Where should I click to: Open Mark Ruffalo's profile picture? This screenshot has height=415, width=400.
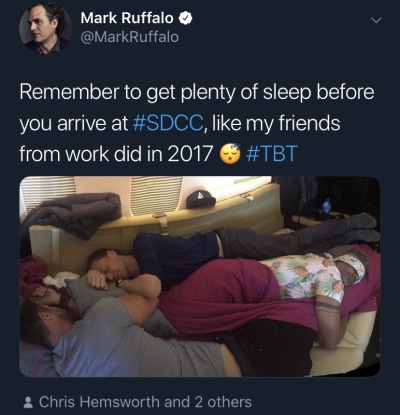(45, 28)
